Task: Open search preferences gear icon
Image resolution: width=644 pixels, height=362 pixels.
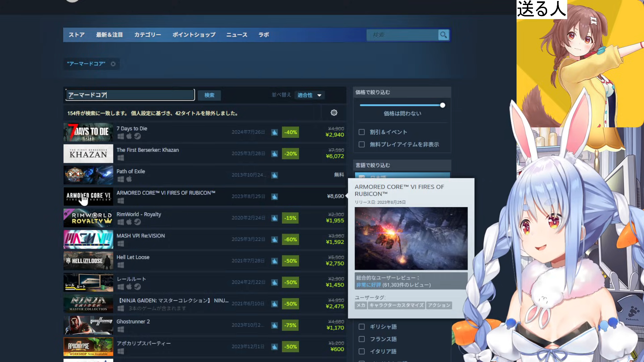Action: point(334,113)
